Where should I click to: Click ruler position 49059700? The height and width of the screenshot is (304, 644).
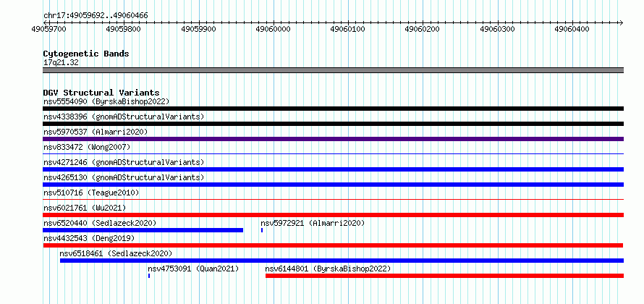pyautogui.click(x=48, y=30)
